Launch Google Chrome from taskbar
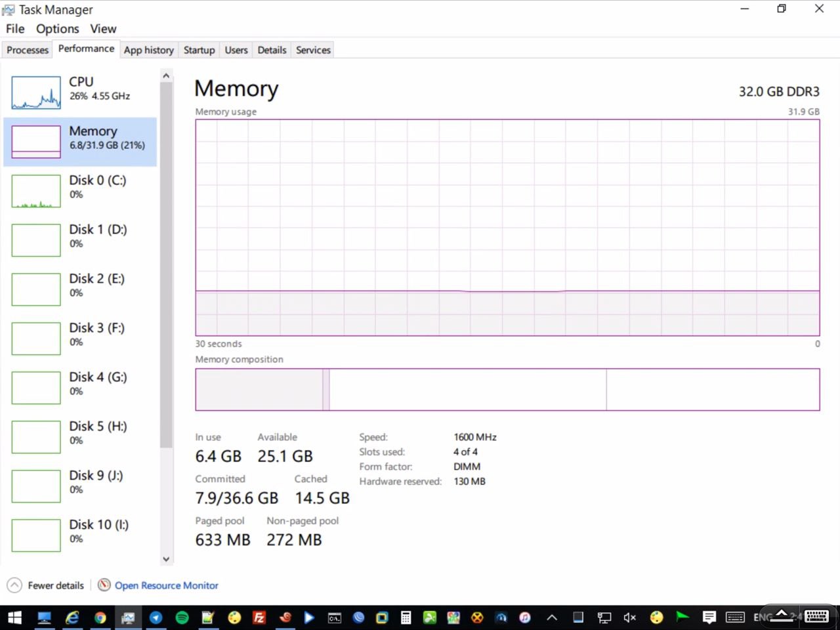840x630 pixels. pyautogui.click(x=100, y=618)
